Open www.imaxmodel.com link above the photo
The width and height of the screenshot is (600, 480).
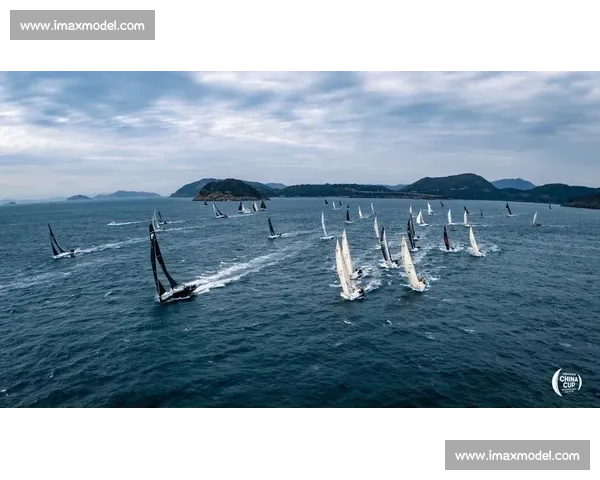tap(82, 25)
